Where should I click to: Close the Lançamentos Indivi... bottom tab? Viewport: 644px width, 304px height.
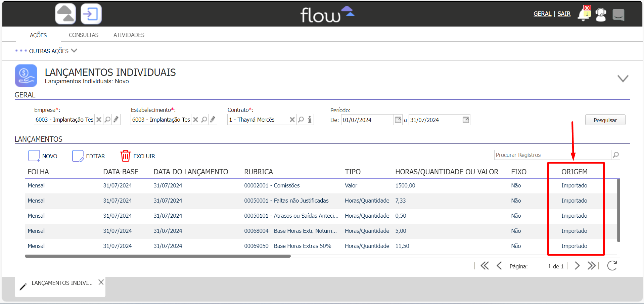[101, 282]
